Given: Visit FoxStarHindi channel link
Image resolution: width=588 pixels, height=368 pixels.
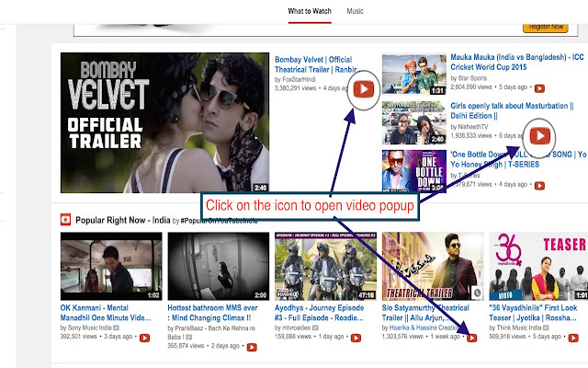Looking at the screenshot, I should tap(299, 80).
